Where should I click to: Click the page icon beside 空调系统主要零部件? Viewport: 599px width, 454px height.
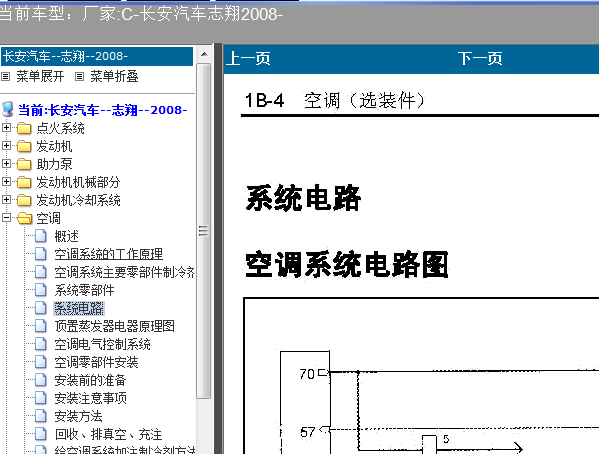click(x=40, y=272)
